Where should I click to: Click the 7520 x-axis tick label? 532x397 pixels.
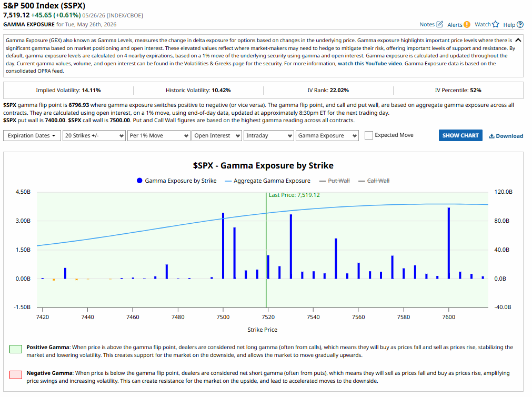[x=268, y=317]
